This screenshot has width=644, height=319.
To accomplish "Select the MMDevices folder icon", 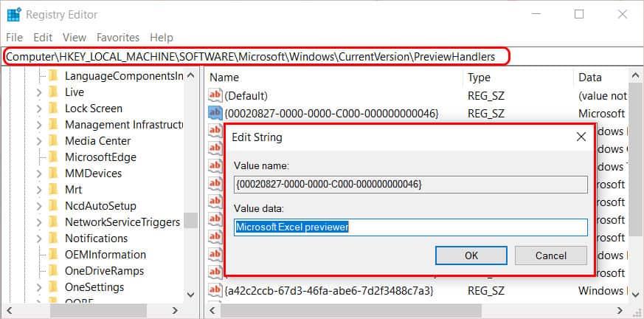I will 53,173.
